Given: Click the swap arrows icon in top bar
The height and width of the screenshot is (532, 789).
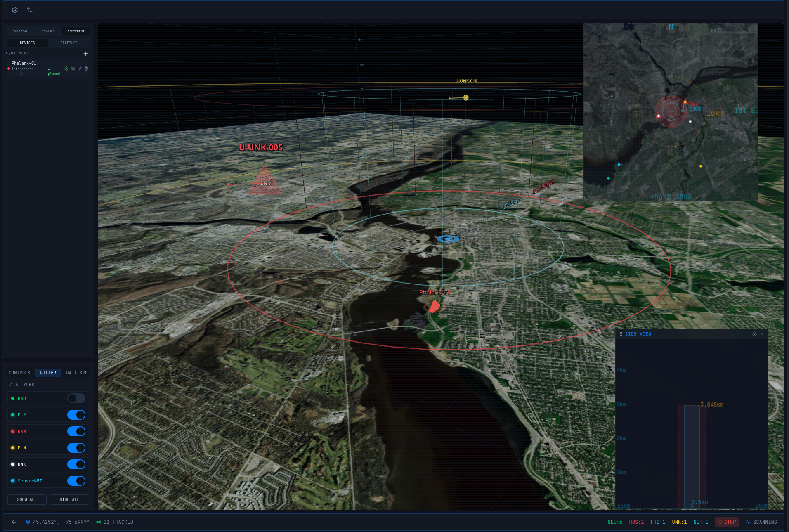Looking at the screenshot, I should (x=30, y=10).
